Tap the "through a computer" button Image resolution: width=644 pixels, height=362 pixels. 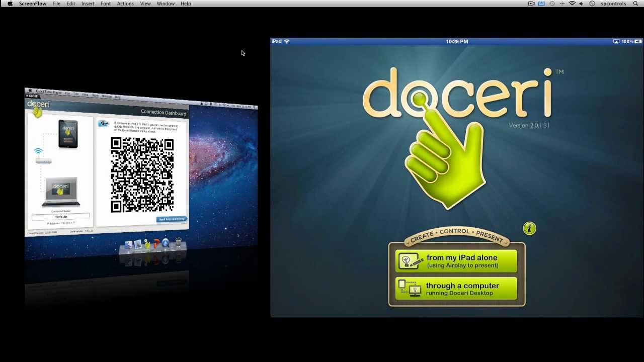456,289
